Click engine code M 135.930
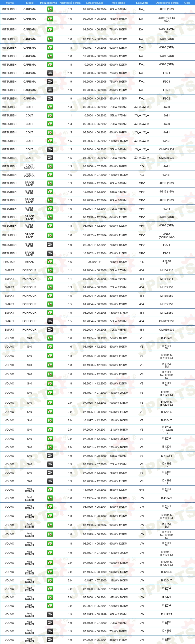This screenshot has width=195, height=644. (167, 287)
